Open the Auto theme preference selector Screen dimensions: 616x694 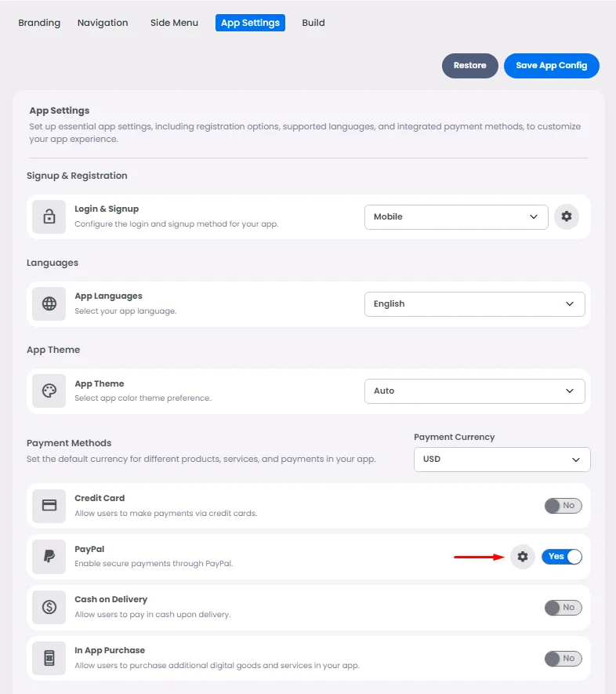474,391
